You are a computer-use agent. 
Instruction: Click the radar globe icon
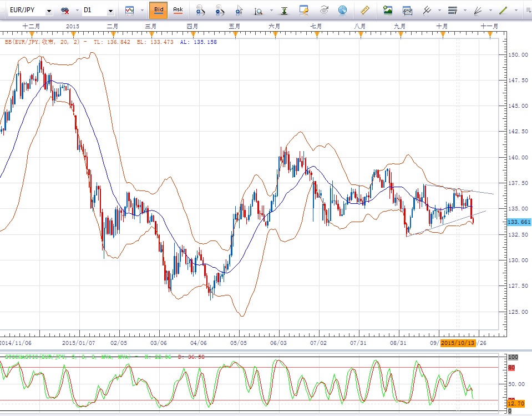[342, 10]
